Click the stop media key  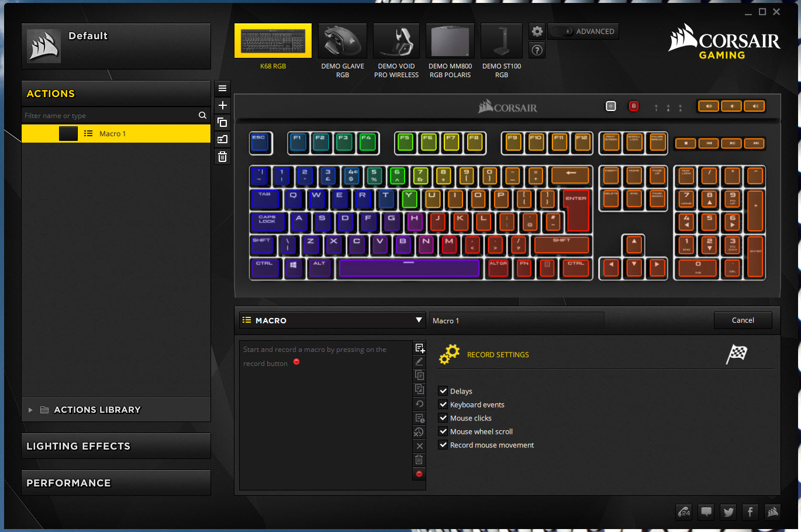click(x=685, y=143)
